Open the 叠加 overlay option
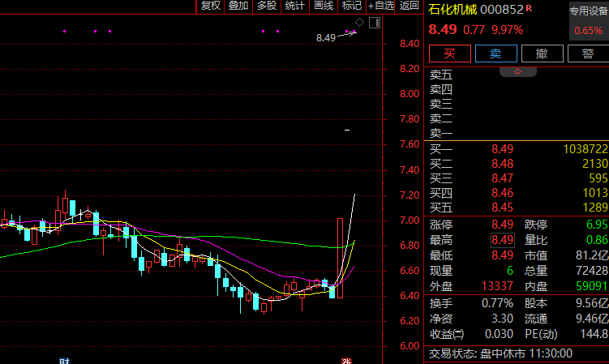 coord(238,6)
